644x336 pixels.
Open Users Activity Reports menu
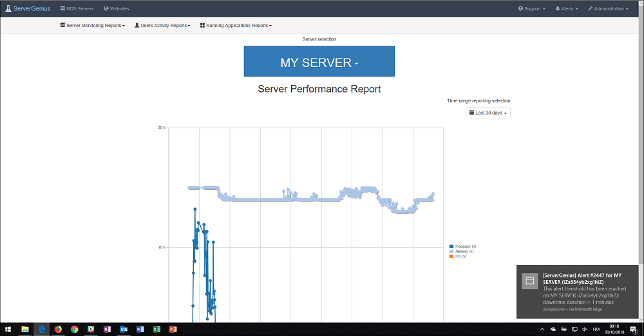pos(162,26)
